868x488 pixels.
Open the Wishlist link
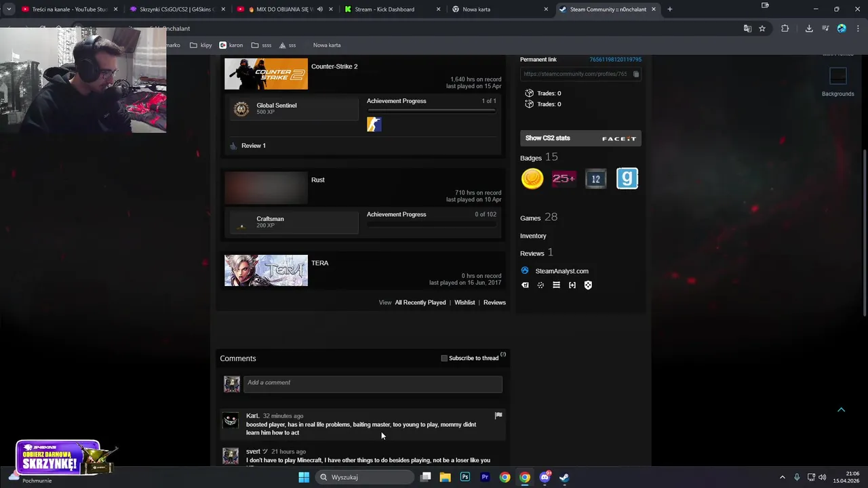(x=465, y=302)
